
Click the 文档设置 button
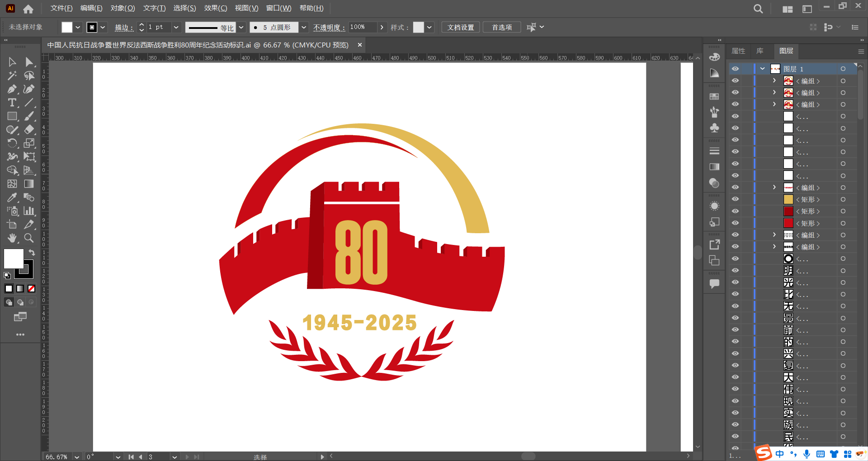(461, 27)
